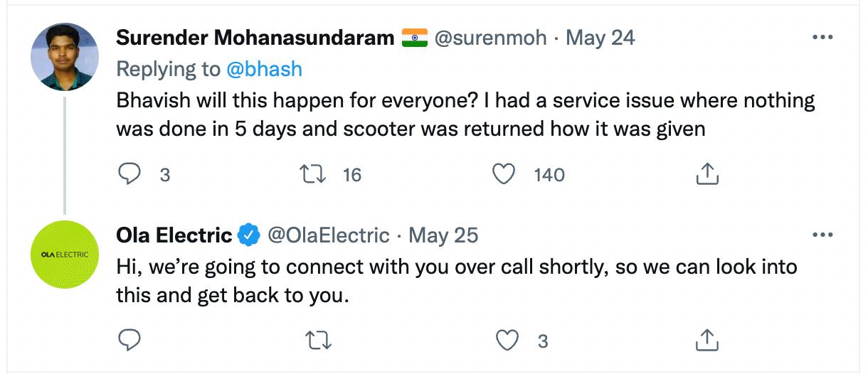View the Ola Electric green avatar
The height and width of the screenshot is (374, 868).
point(65,254)
